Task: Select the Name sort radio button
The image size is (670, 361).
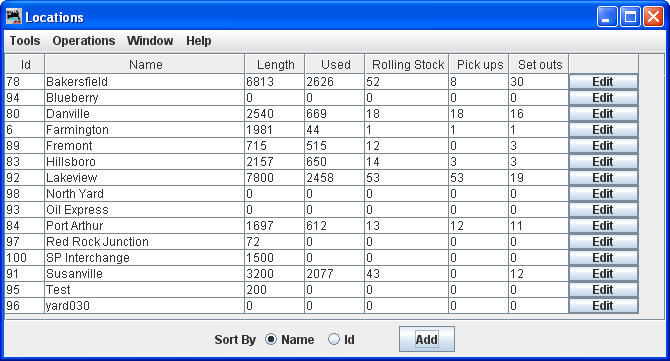Action: (x=271, y=339)
